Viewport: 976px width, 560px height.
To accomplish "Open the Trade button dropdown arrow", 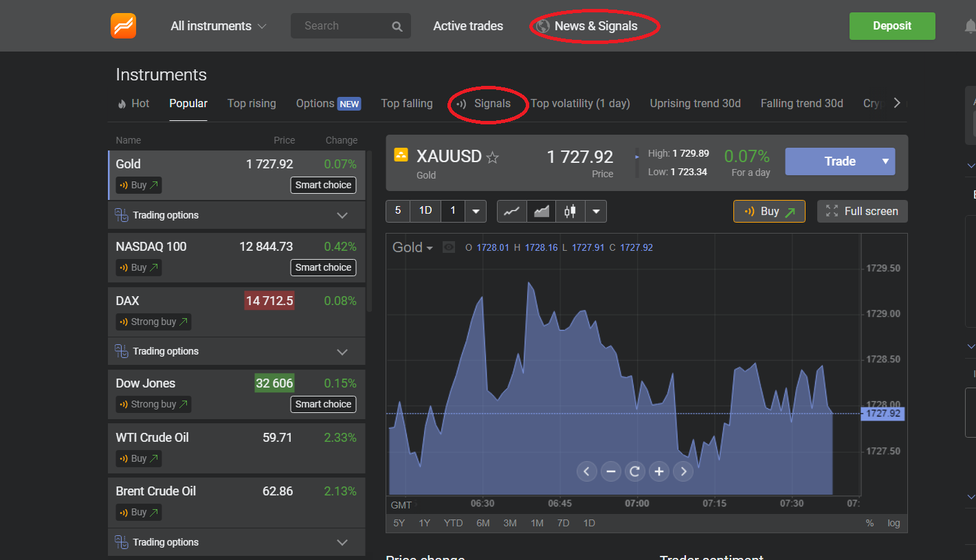I will click(x=885, y=161).
